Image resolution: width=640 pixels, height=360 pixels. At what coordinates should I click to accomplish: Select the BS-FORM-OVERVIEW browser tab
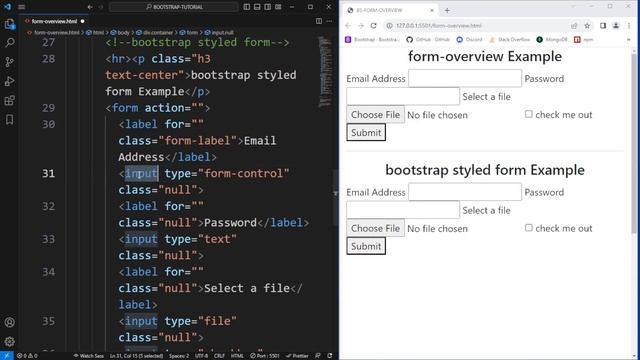coord(389,10)
